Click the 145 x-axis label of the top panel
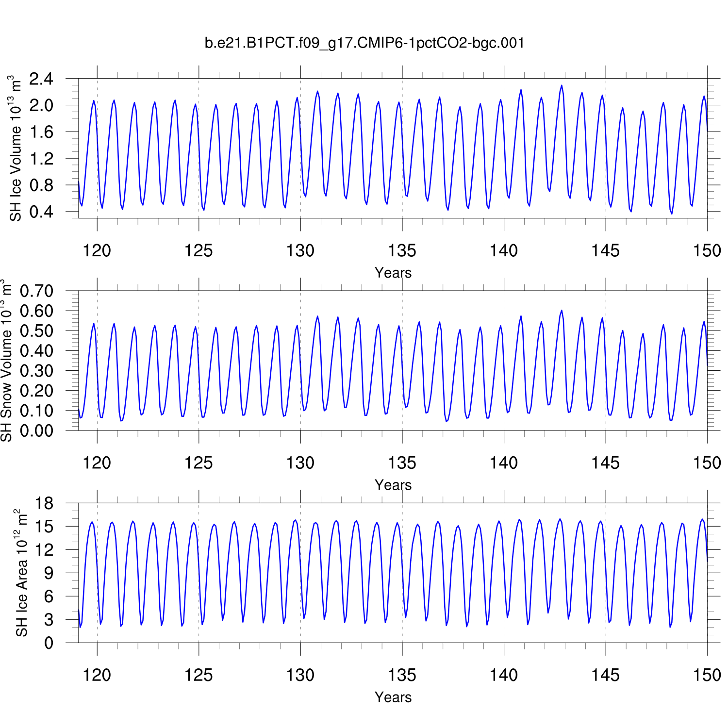The height and width of the screenshot is (728, 728). 605,251
